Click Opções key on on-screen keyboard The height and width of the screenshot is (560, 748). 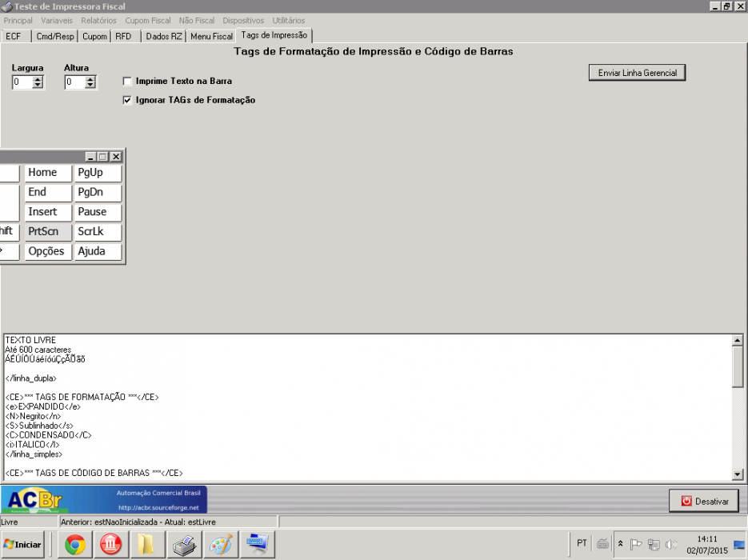click(x=48, y=251)
